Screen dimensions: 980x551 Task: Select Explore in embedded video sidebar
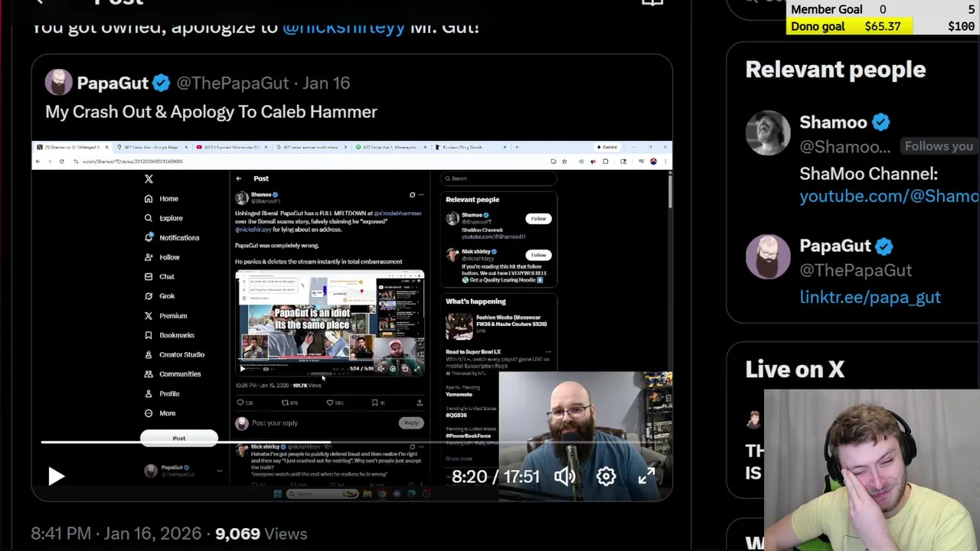coord(163,218)
